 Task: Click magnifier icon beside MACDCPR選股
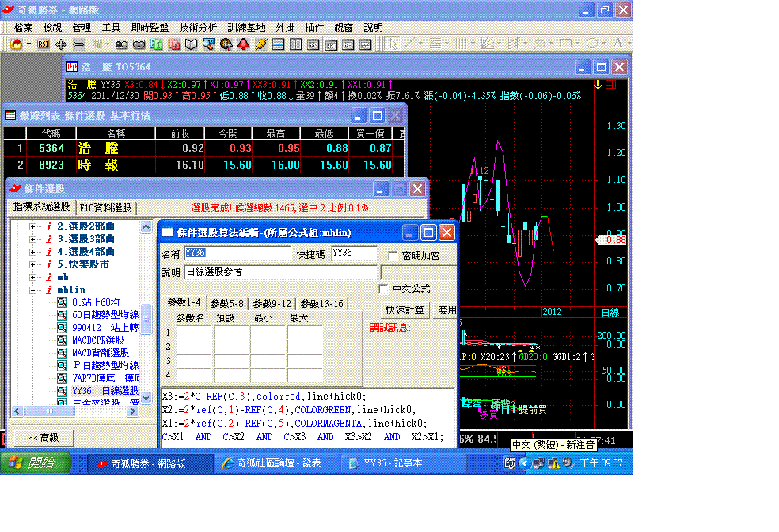click(x=62, y=340)
